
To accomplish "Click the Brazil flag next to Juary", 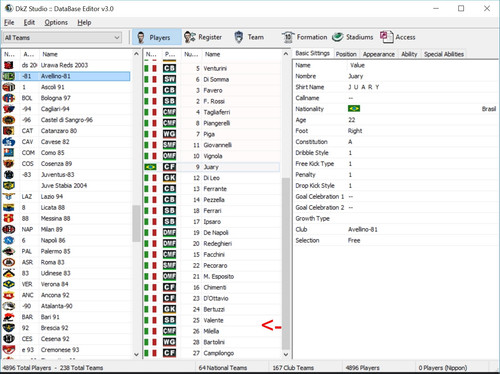I will [150, 167].
